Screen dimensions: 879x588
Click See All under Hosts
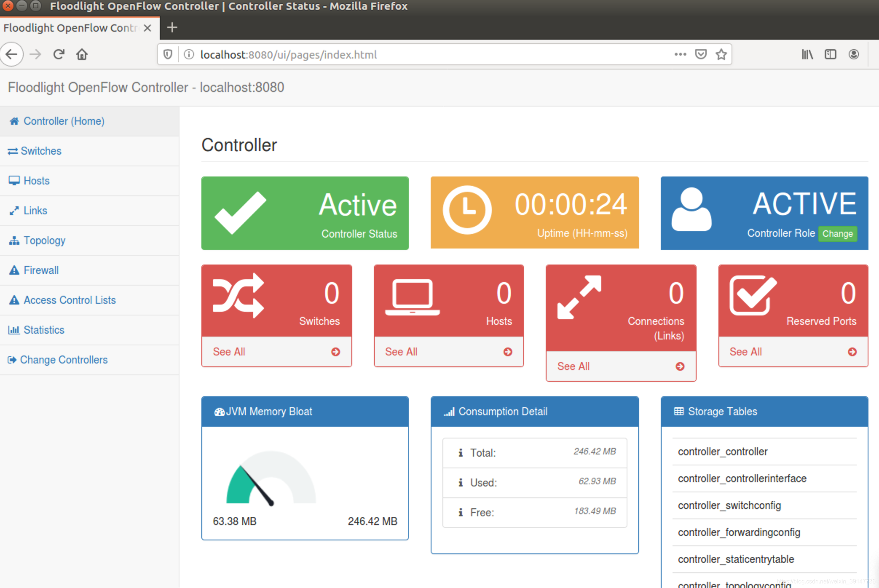(401, 352)
